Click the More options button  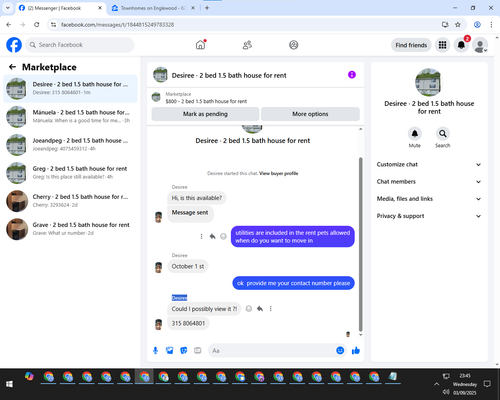[310, 114]
